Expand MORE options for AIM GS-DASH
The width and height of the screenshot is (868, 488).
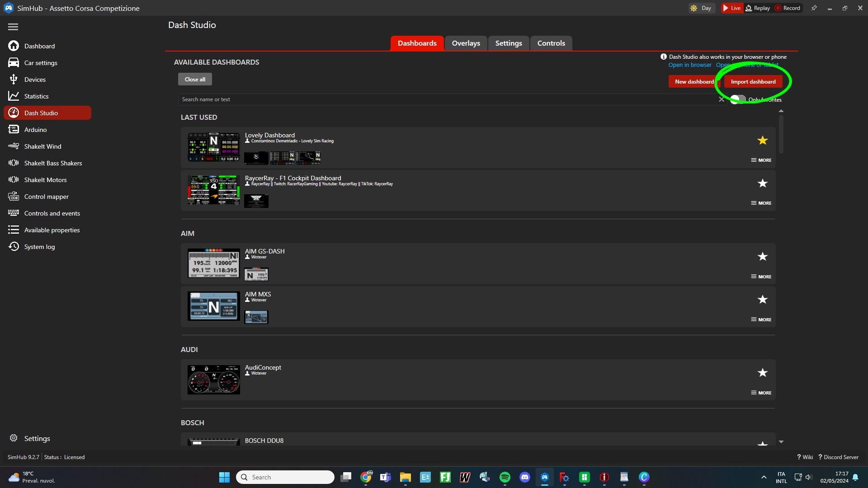point(761,277)
